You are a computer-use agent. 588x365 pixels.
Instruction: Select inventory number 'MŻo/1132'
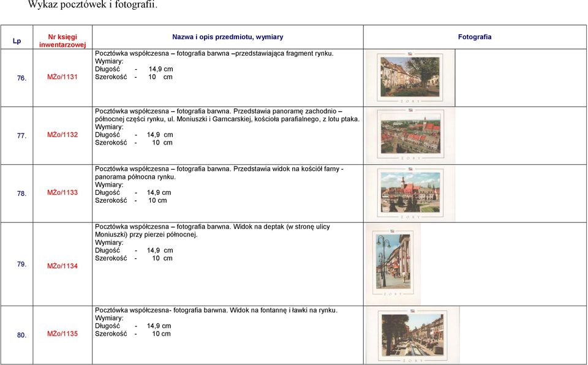coord(62,135)
